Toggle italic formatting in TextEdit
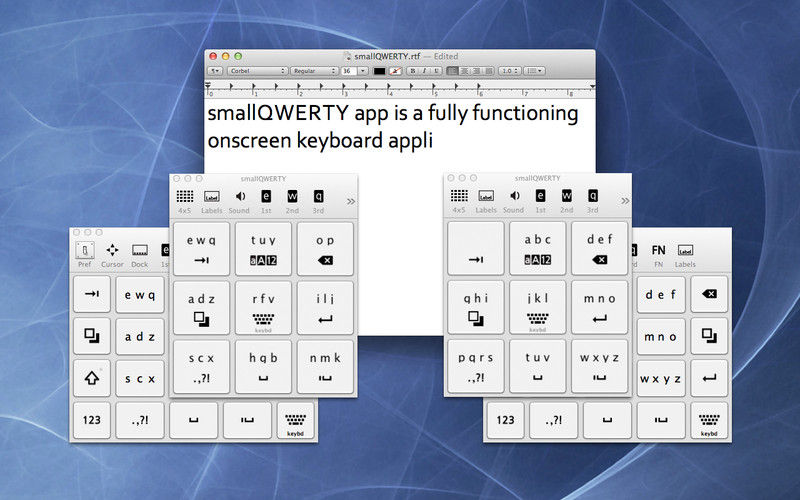800x500 pixels. (424, 71)
